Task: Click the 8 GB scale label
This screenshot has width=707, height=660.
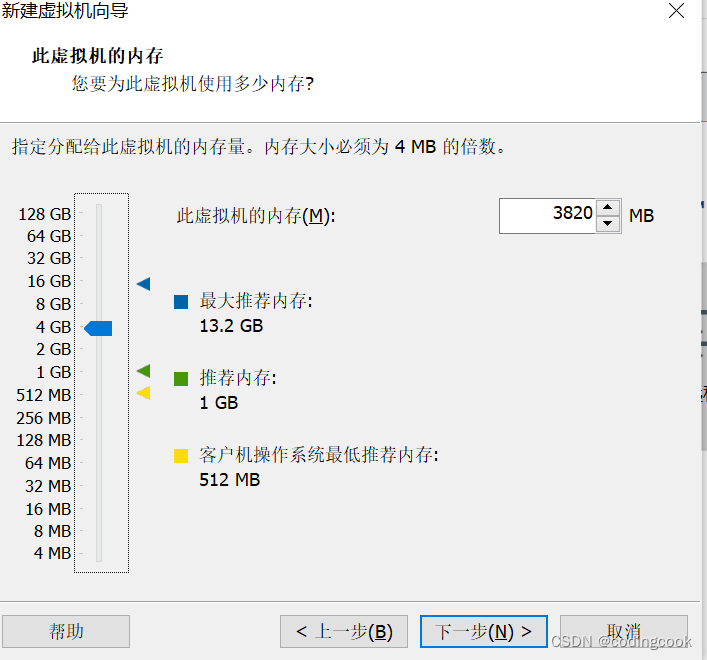Action: [x=53, y=304]
